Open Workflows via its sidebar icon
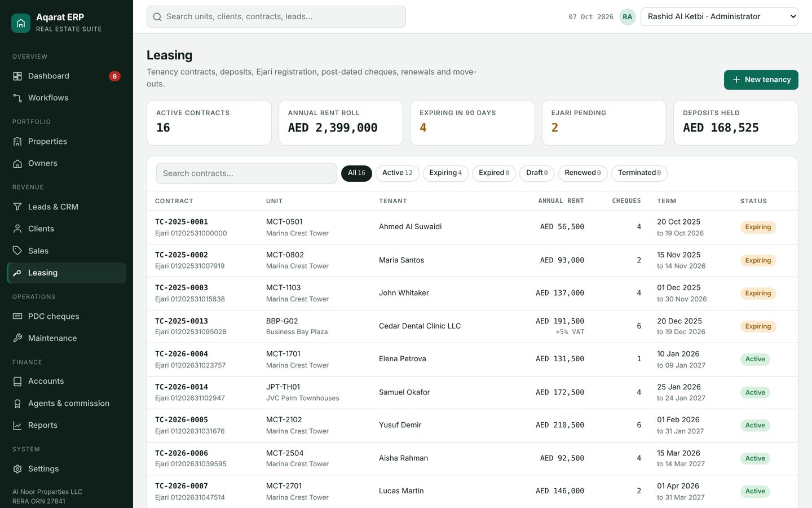The width and height of the screenshot is (812, 508). point(17,98)
